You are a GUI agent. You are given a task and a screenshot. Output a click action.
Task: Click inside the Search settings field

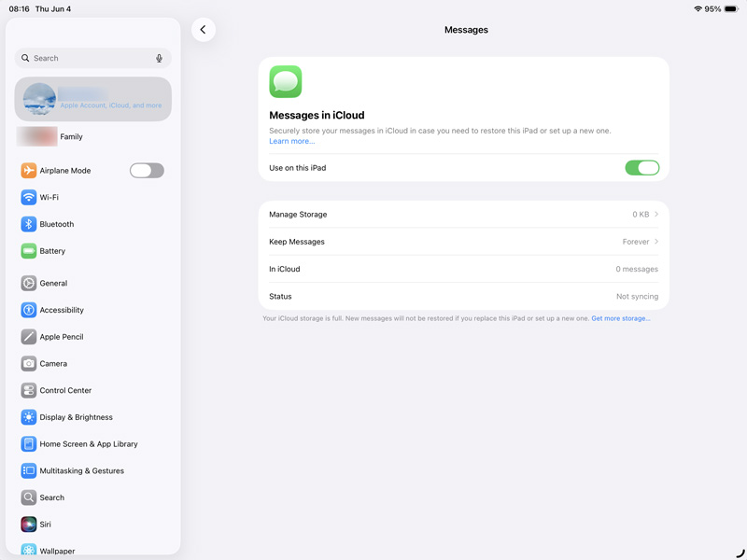click(92, 58)
